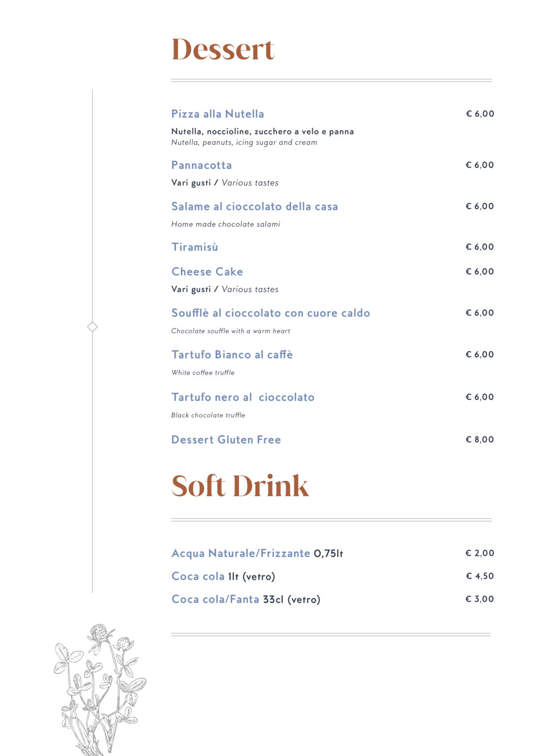Click the Nutella, peanuts, icing sugar description
Viewport: 537px width, 756px height.
tap(244, 143)
